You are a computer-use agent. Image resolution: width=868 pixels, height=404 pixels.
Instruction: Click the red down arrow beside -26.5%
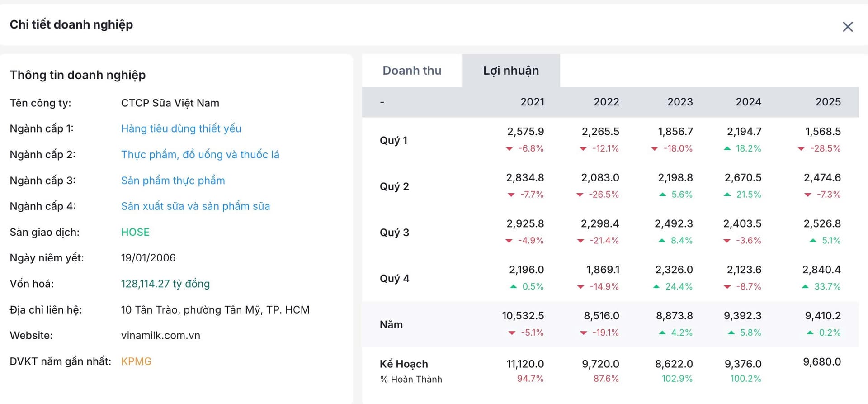coord(580,195)
